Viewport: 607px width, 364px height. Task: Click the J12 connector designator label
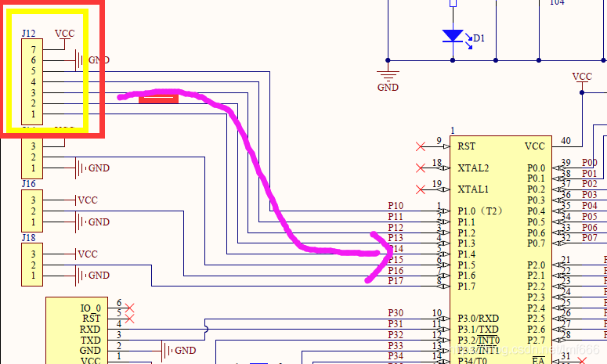click(29, 33)
